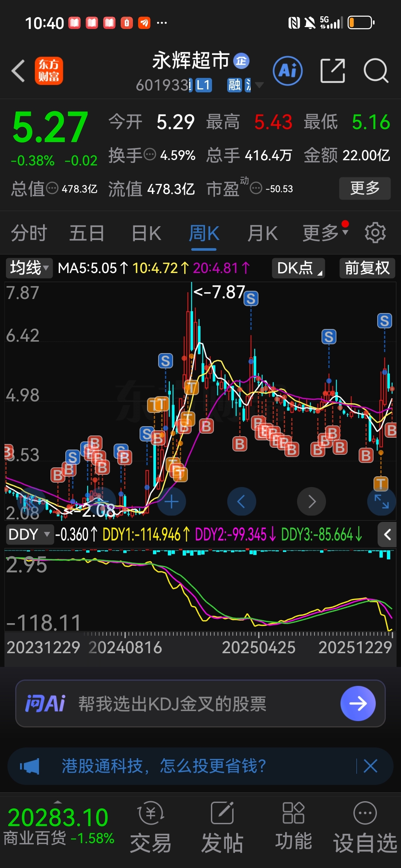
Task: Close the 港股通科技 banner
Action: pos(371,766)
